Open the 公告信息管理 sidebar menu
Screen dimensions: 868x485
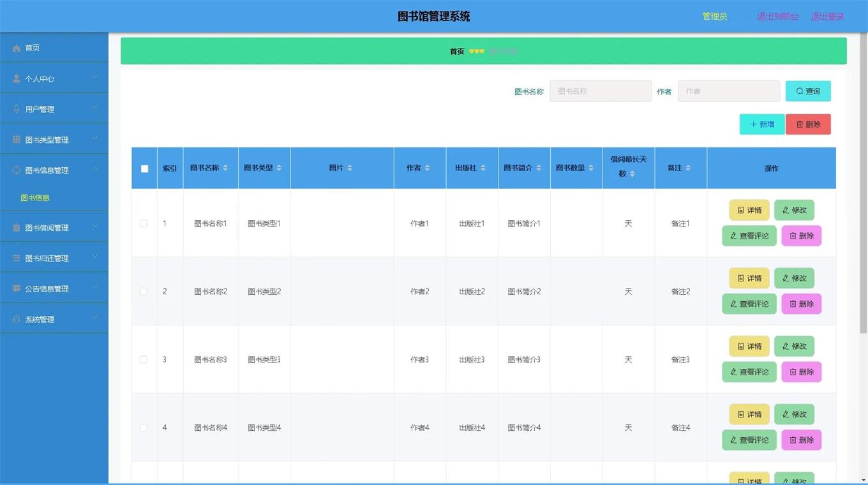(54, 288)
